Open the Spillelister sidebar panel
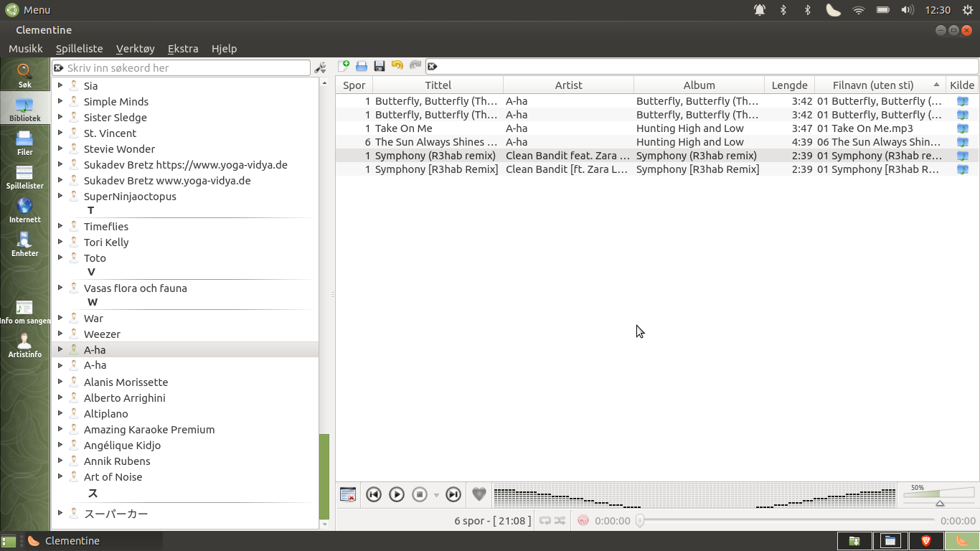Image resolution: width=980 pixels, height=551 pixels. [x=25, y=177]
